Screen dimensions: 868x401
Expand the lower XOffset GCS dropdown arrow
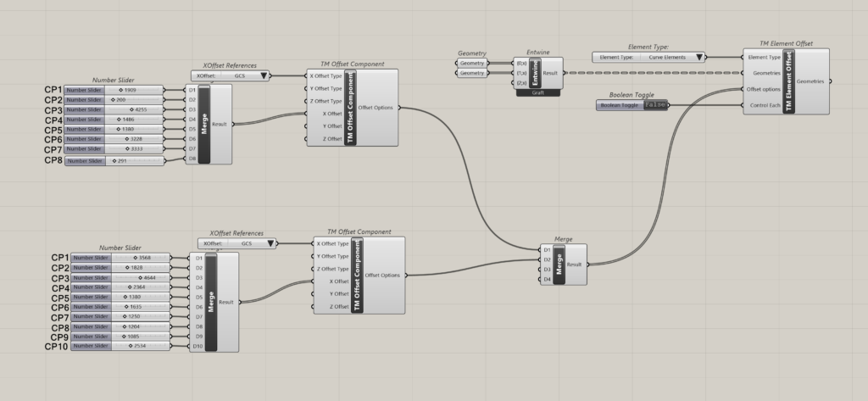[271, 243]
